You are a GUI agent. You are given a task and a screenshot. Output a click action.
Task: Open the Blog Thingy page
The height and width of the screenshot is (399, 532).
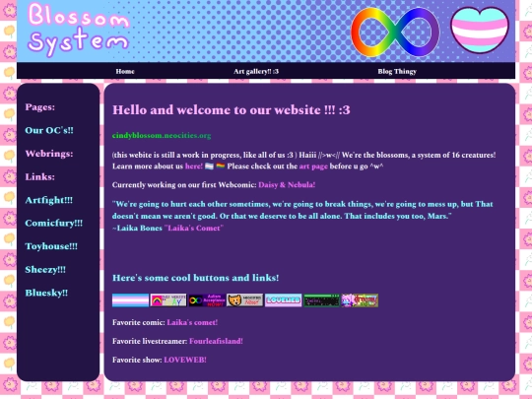pos(397,71)
